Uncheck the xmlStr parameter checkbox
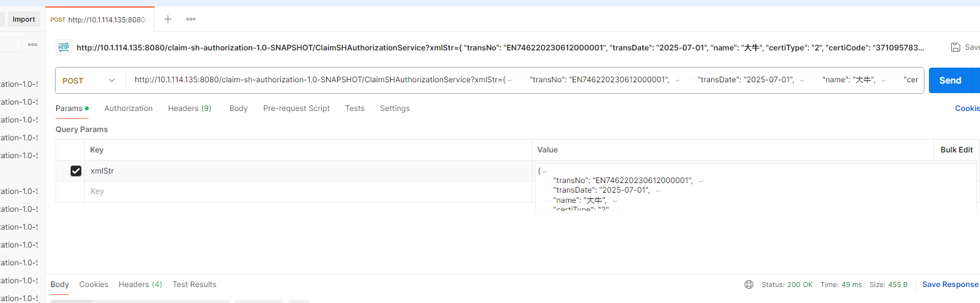 tap(76, 171)
